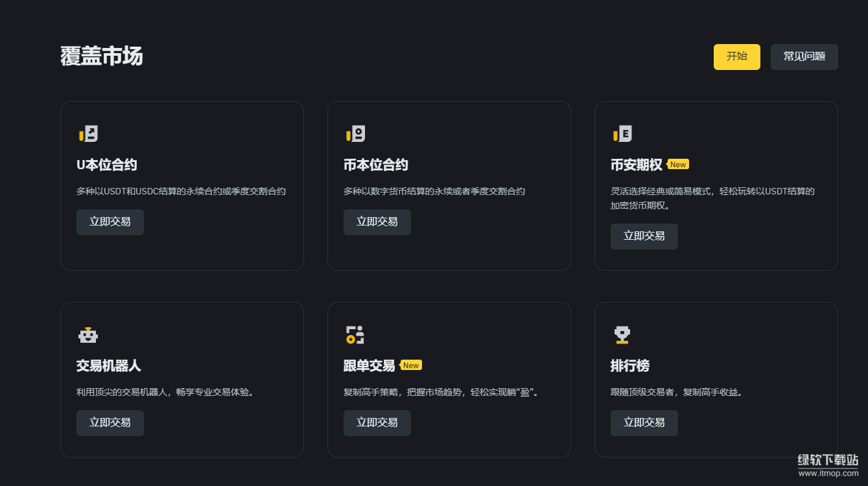Viewport: 868px width, 486px height.
Task: Open the U本位合约 card title
Action: (x=107, y=165)
